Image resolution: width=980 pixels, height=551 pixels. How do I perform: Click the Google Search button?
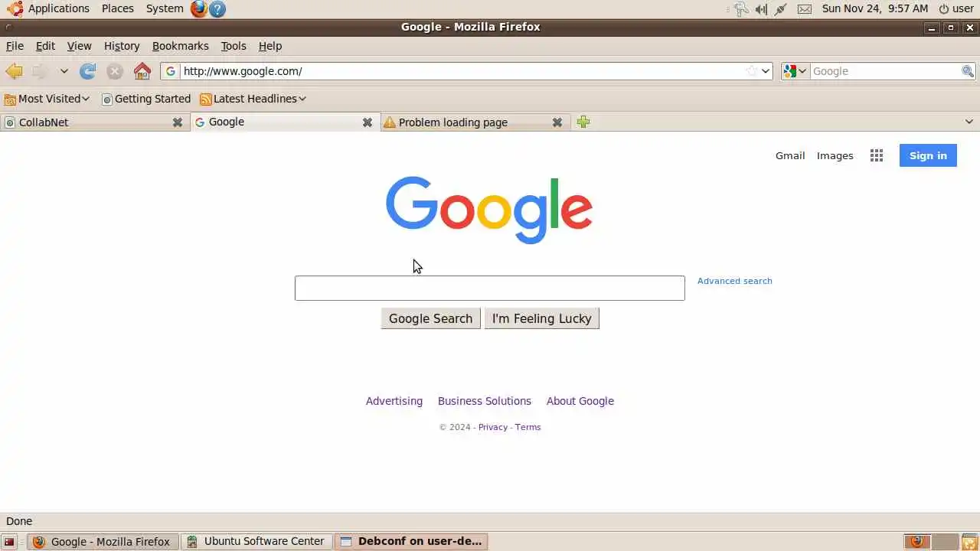click(x=430, y=318)
